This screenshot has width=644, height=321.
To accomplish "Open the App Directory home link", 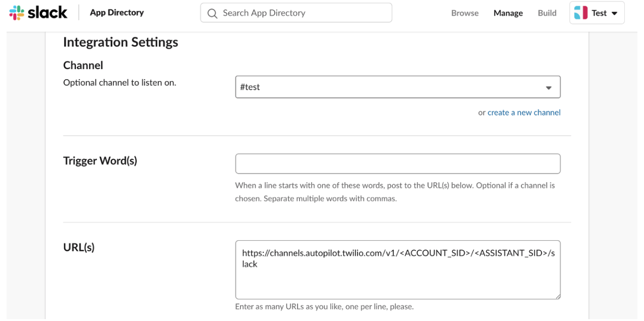I will point(117,13).
